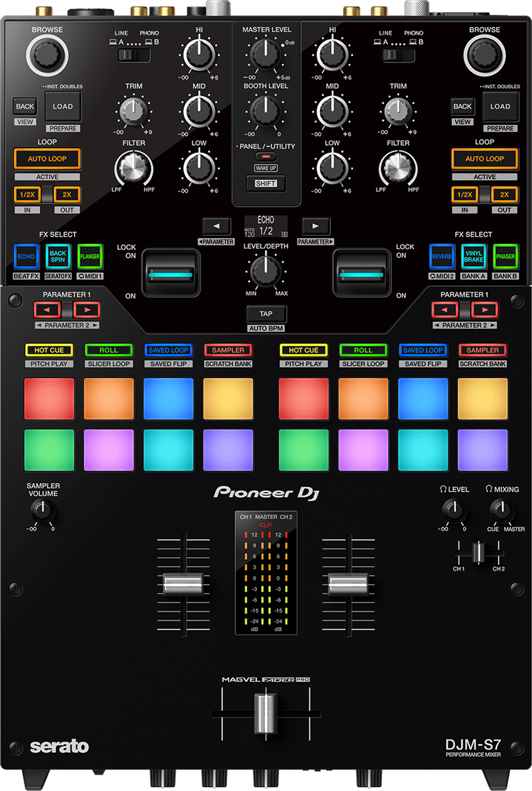Image resolution: width=532 pixels, height=791 pixels.
Task: Select left deck HOT CUE pad mode
Action: tap(49, 350)
